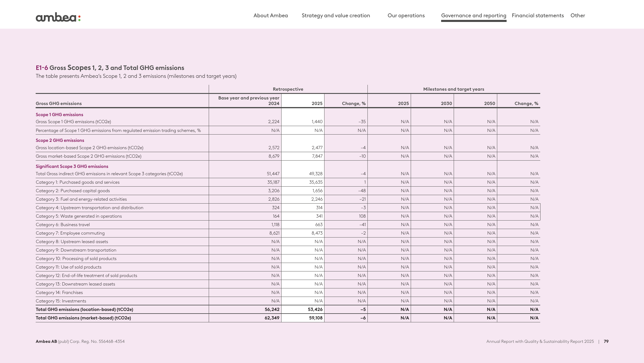Viewport: 644px width, 363px height.
Task: Click the Ambea AB Corp. Reg. No. footer
Action: pos(80,341)
